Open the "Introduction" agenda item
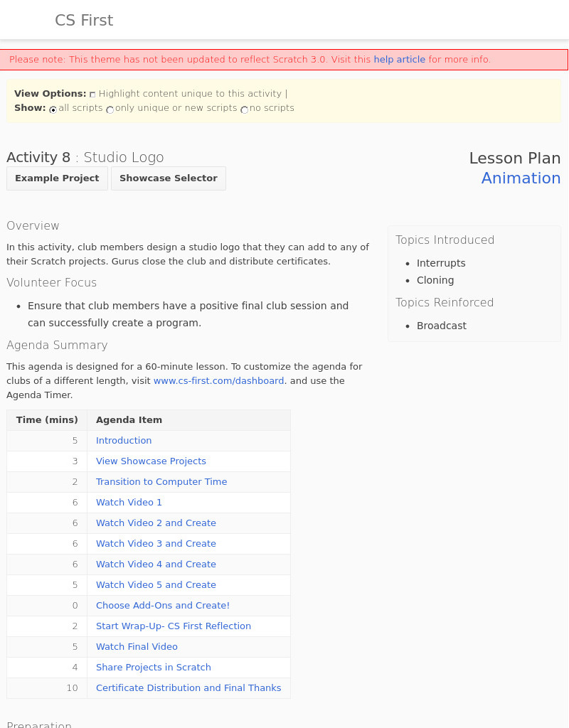Viewport: 569px width, 728px height. point(124,440)
